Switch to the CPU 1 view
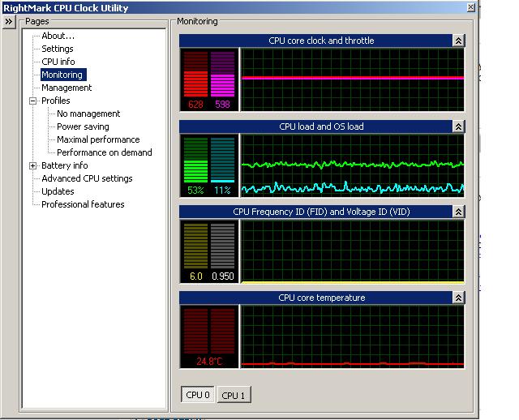519x420 pixels. [x=234, y=395]
